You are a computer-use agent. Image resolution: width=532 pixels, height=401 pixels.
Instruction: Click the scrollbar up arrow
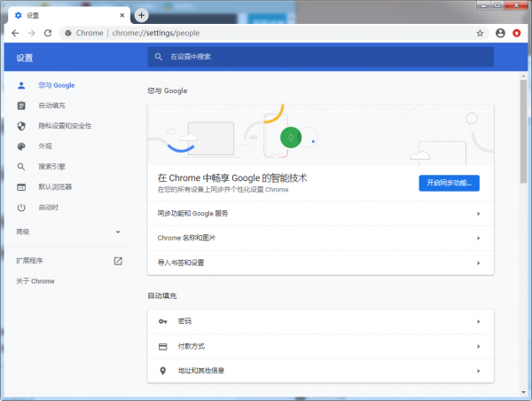point(523,76)
